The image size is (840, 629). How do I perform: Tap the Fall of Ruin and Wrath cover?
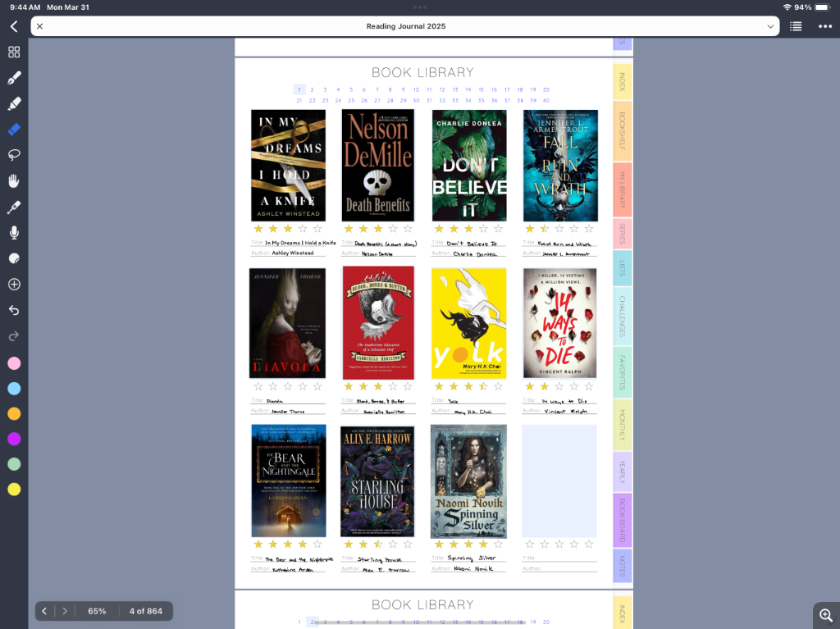click(x=560, y=166)
